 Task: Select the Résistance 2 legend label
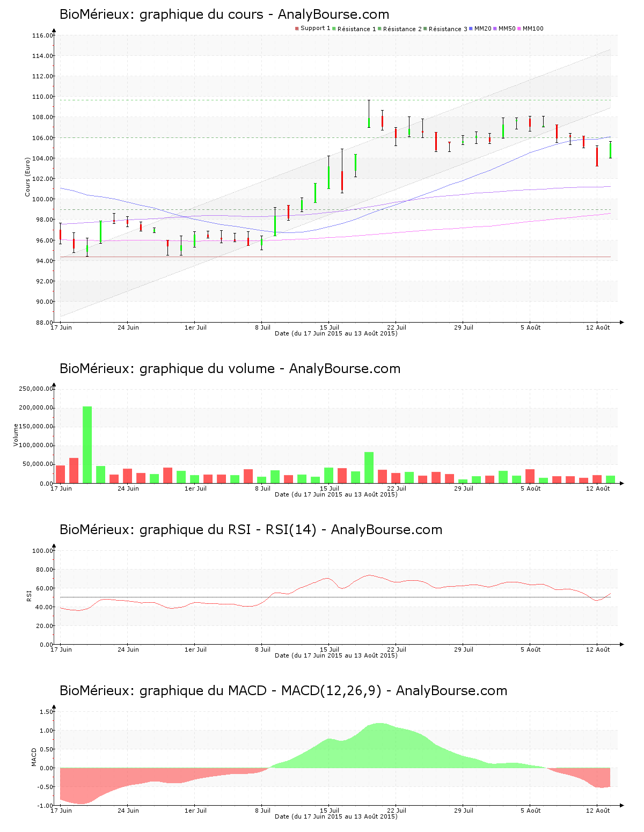[402, 29]
